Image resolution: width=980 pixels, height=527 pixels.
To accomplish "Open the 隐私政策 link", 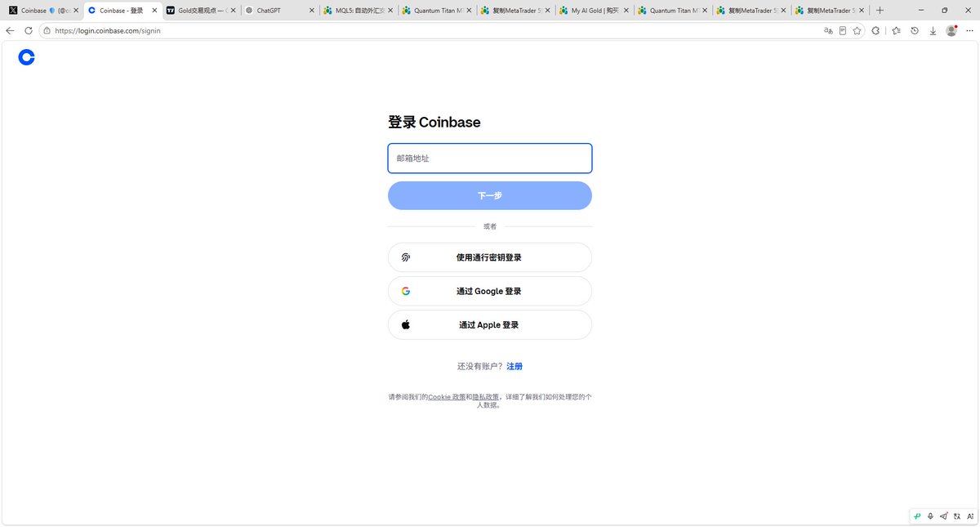I will pos(486,396).
